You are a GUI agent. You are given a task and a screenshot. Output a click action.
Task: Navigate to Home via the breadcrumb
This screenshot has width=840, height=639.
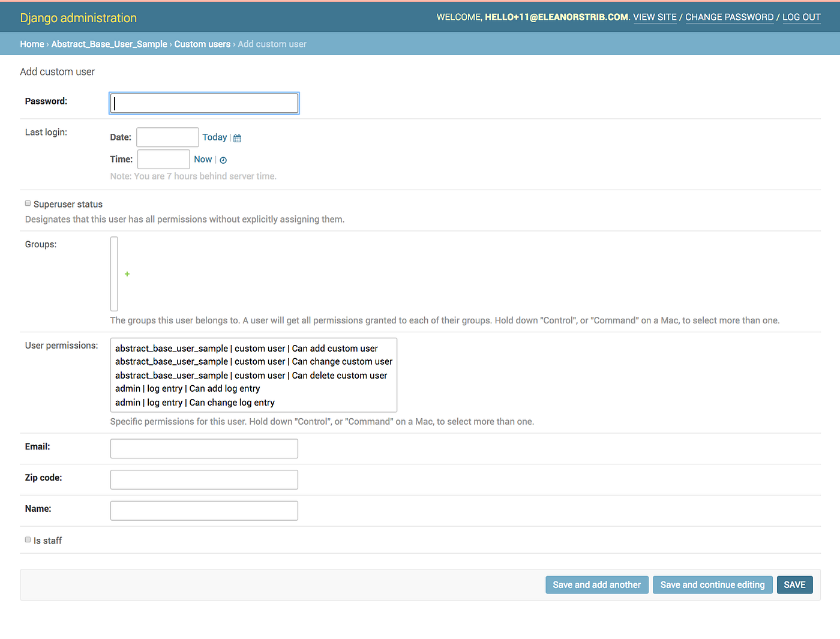(32, 44)
